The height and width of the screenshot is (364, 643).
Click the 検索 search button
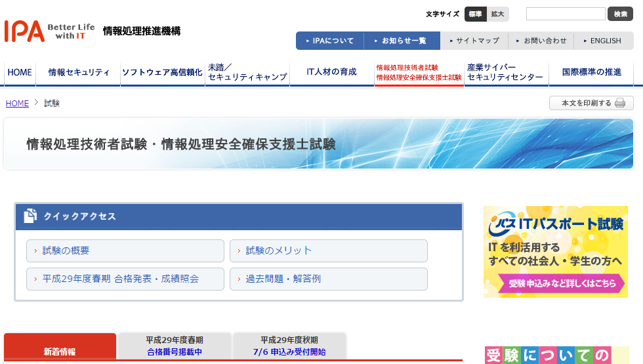pyautogui.click(x=620, y=14)
